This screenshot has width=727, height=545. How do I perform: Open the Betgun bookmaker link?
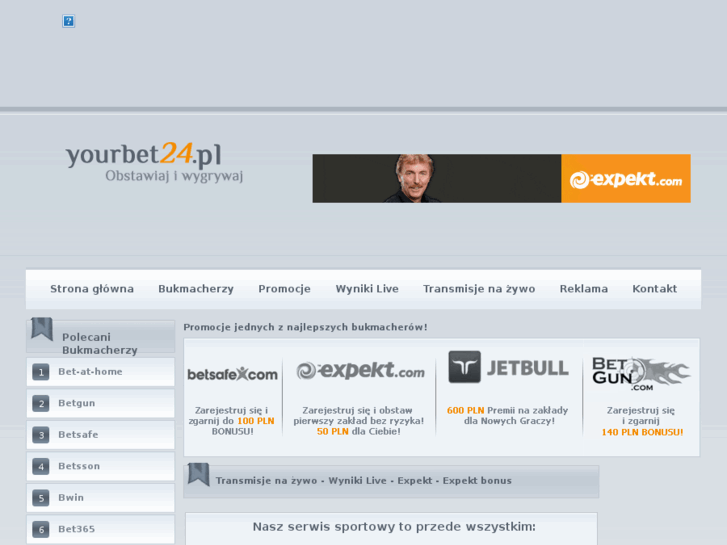point(77,403)
